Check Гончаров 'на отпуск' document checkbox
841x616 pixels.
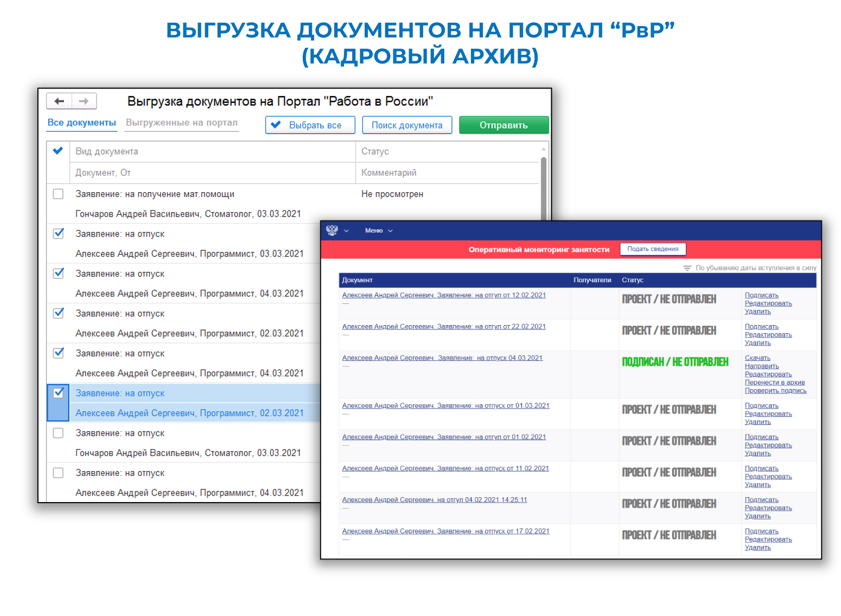coord(58,433)
